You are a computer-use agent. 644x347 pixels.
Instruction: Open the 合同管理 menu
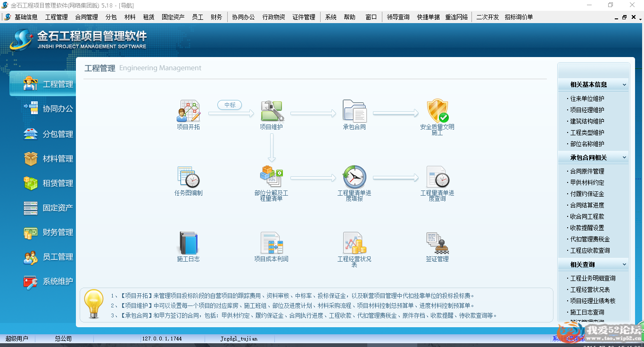[x=87, y=17]
